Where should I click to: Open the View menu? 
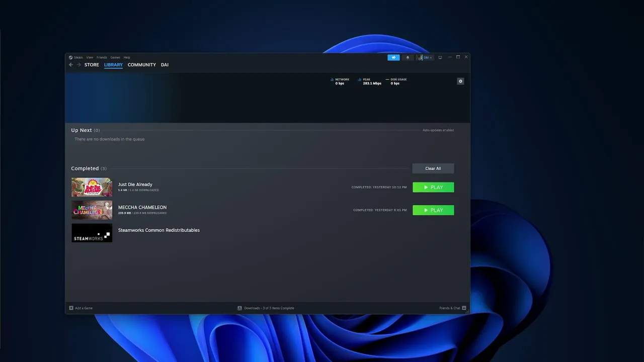90,57
